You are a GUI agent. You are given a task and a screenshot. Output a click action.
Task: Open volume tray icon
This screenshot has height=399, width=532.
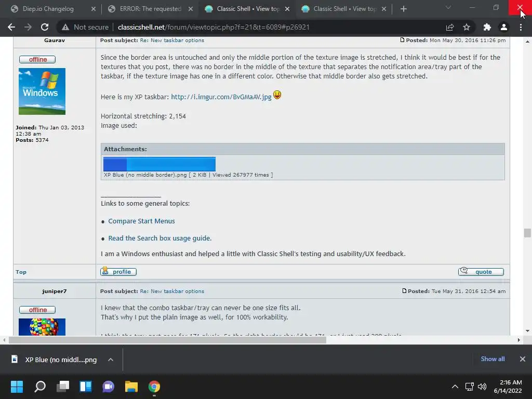coord(482,387)
